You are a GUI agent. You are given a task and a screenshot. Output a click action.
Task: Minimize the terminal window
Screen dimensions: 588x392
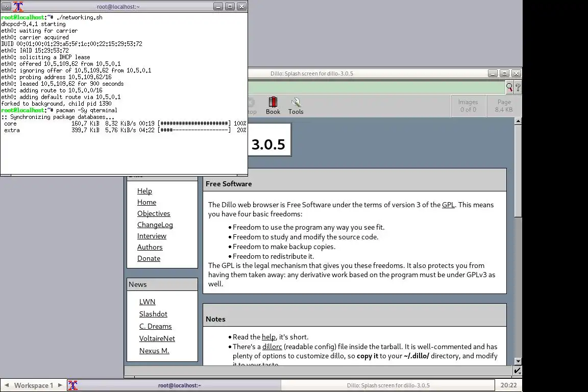[x=218, y=6]
